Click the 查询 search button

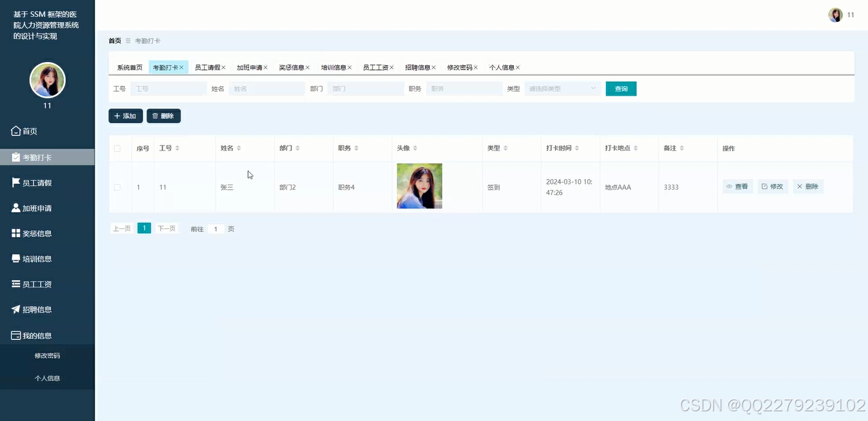pyautogui.click(x=621, y=88)
